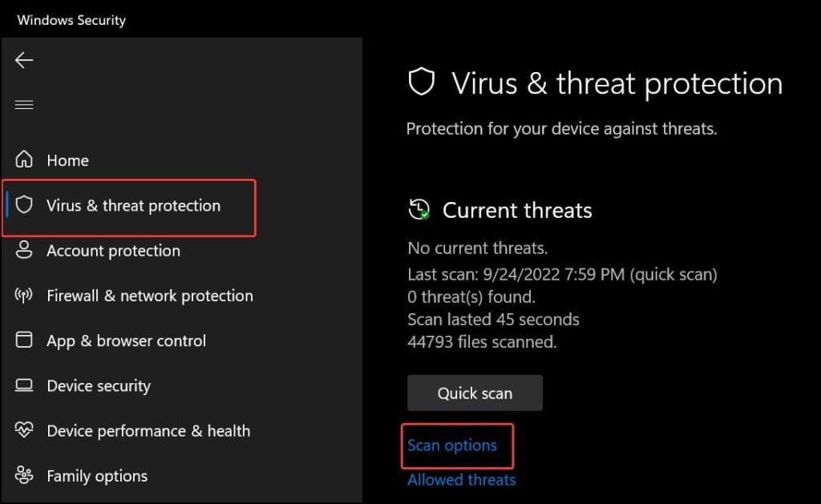Open Family options from the sidebar

pyautogui.click(x=96, y=475)
